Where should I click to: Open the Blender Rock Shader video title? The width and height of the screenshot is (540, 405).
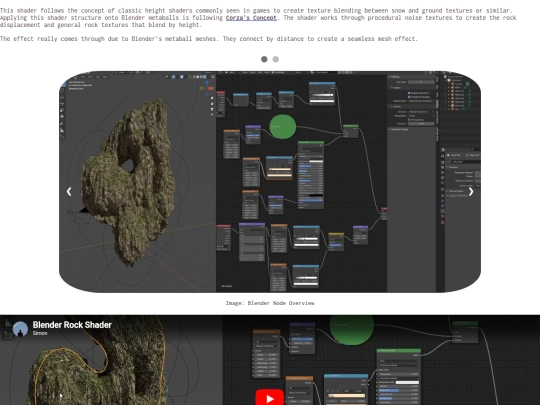click(x=72, y=325)
